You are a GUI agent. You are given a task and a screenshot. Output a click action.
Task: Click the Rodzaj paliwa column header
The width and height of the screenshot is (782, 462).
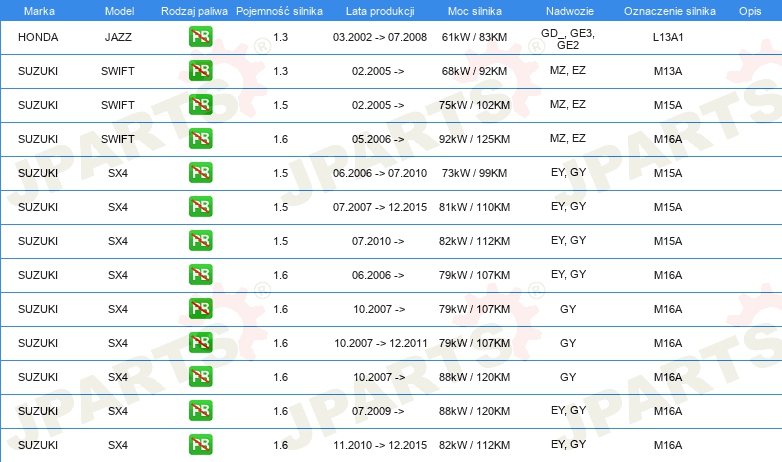(x=194, y=11)
